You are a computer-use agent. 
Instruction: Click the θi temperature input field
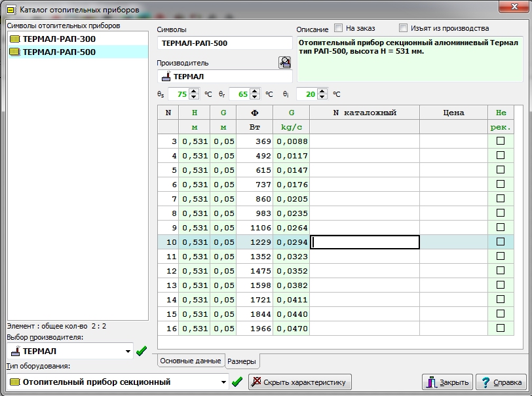[307, 94]
